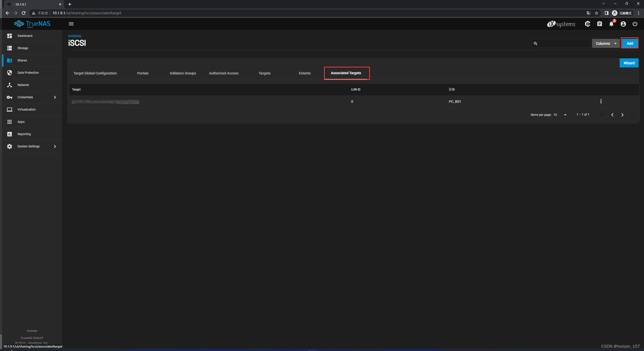Viewport: 644px width, 351px height.
Task: Click the Credentials expander arrow
Action: 55,97
